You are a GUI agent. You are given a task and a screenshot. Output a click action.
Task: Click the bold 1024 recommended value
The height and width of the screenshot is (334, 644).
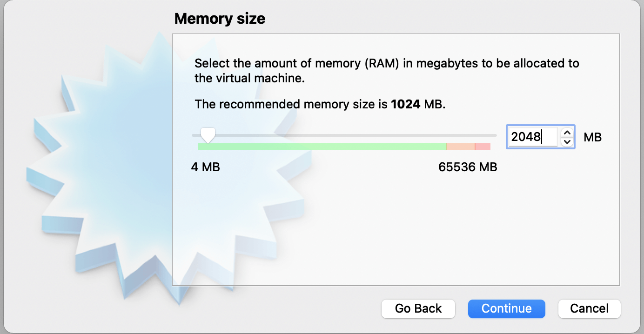point(406,104)
